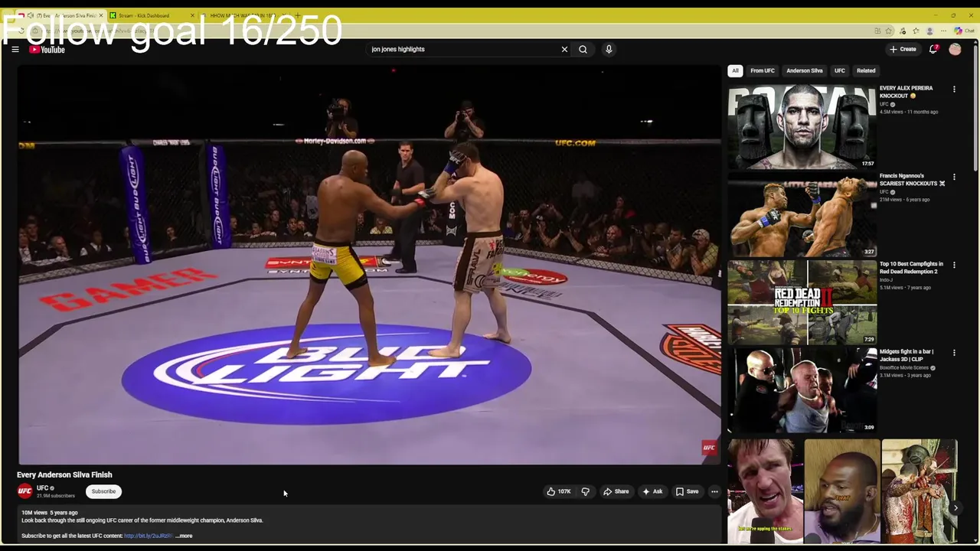Open options for the Francis Ngannou video
The width and height of the screenshot is (980, 551).
(954, 178)
